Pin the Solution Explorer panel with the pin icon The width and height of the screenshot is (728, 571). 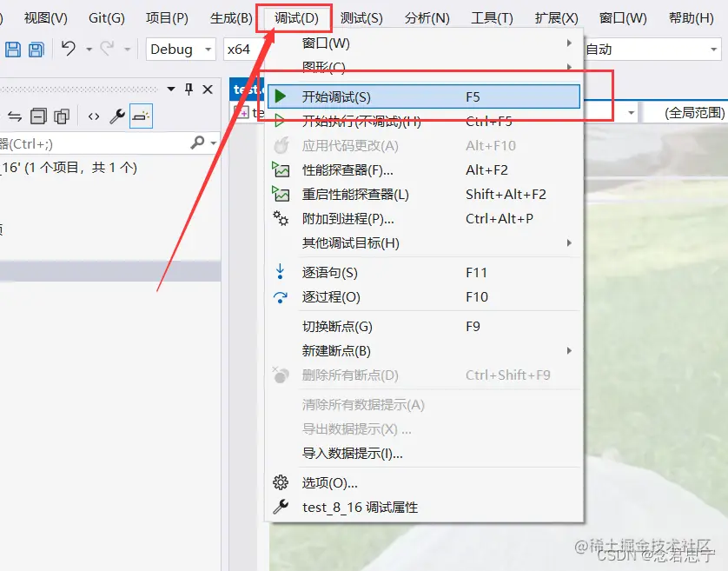[x=188, y=89]
